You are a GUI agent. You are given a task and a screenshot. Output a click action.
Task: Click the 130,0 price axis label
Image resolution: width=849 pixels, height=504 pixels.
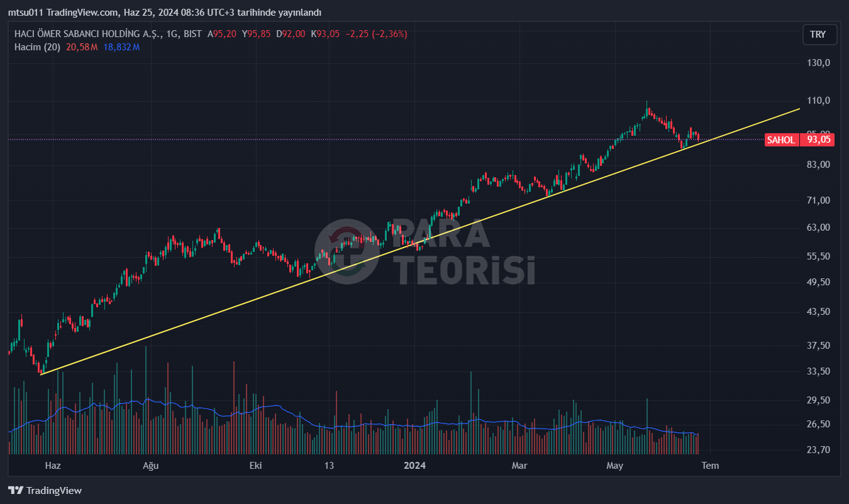819,63
